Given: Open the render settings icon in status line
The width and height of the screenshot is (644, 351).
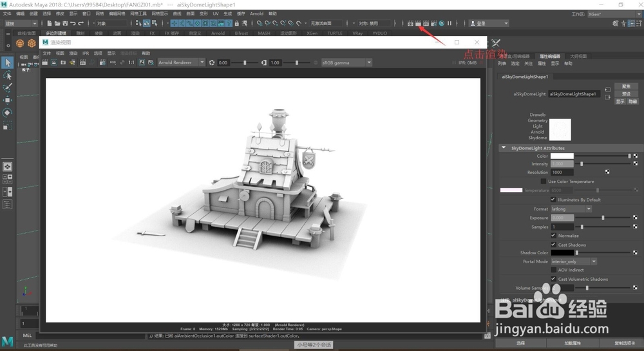Looking at the screenshot, I should (433, 23).
